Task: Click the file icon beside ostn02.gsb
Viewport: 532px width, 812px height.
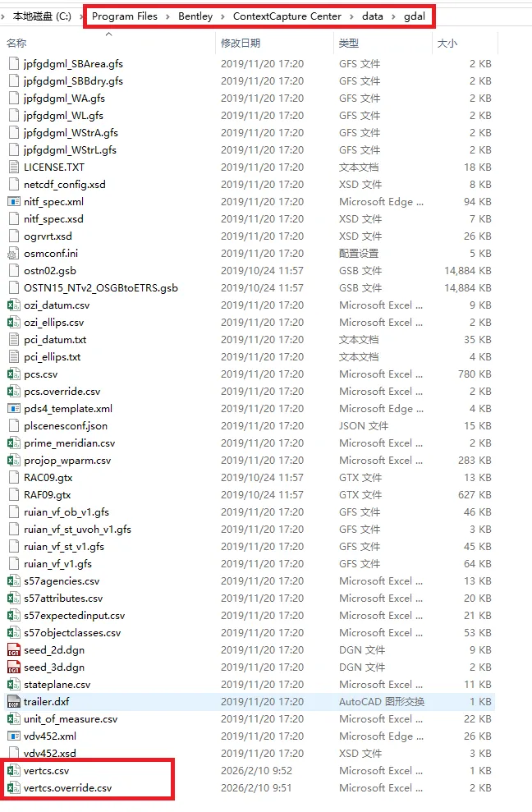Action: point(13,270)
